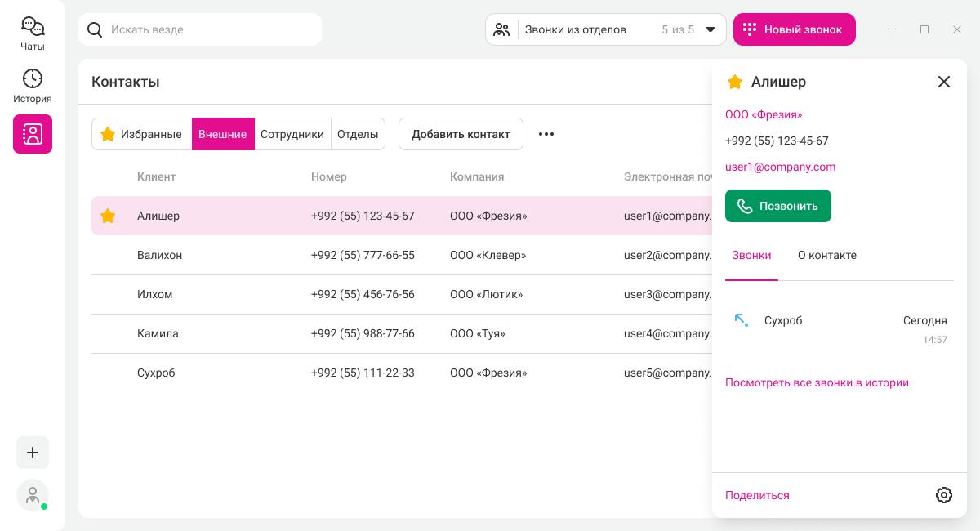
Task: Select the Камила contact row
Action: (x=402, y=333)
